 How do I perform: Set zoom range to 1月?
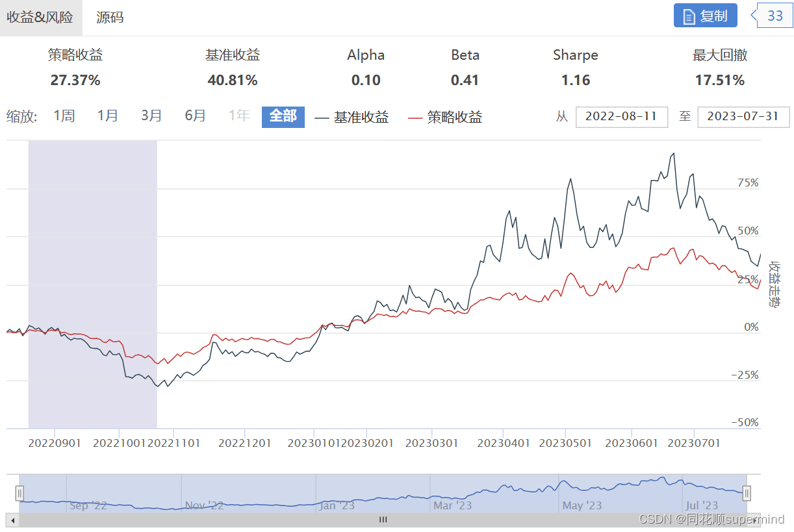click(108, 116)
